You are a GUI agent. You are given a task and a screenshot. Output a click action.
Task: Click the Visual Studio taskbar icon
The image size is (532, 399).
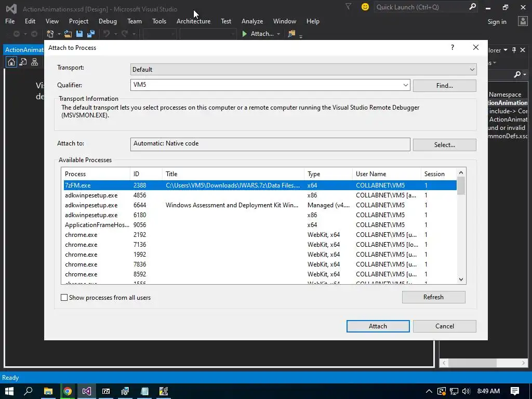point(87,391)
